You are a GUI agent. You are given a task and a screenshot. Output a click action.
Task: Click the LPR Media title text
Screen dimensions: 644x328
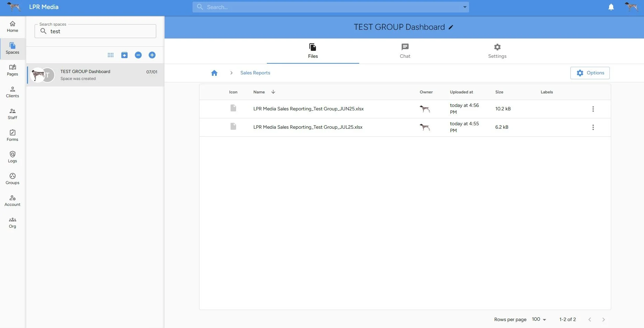[44, 7]
